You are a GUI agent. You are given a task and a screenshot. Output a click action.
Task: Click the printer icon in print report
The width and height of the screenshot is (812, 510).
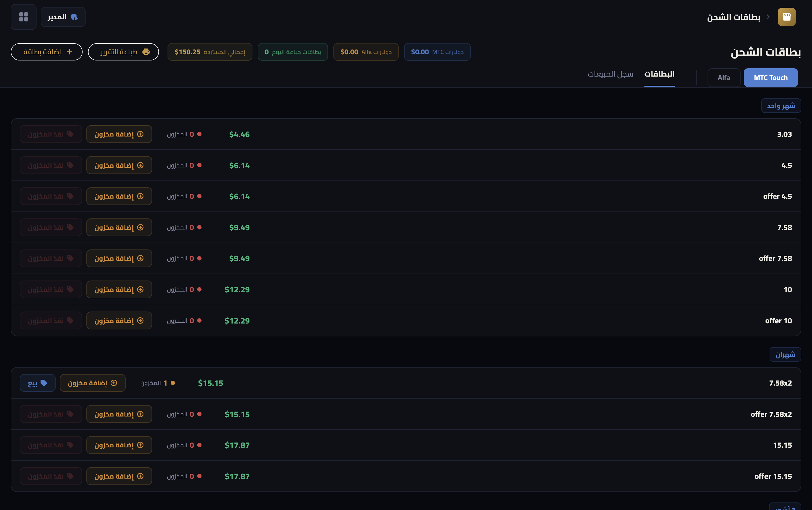point(146,52)
